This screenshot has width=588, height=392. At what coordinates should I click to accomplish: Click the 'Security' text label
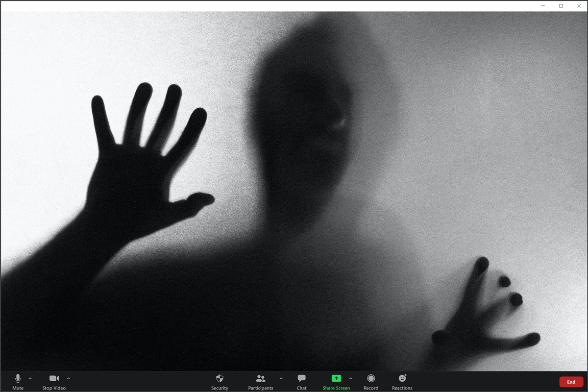220,388
